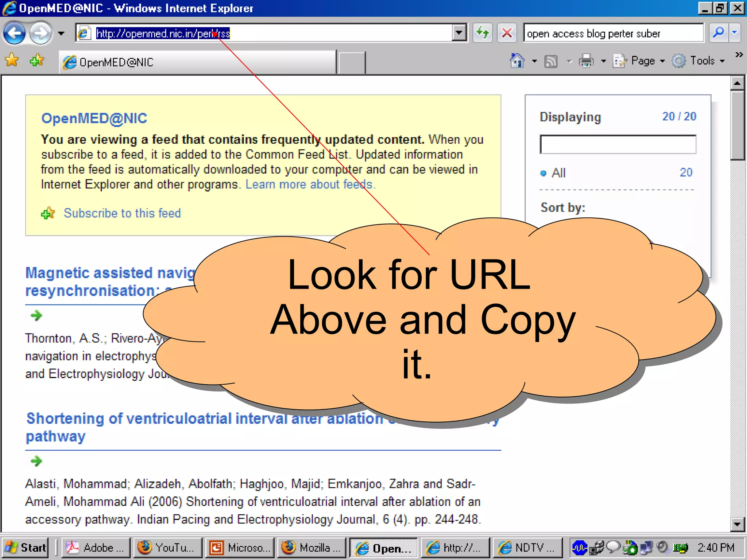The width and height of the screenshot is (747, 560).
Task: Open the recent pages dropdown arrow
Action: (61, 34)
